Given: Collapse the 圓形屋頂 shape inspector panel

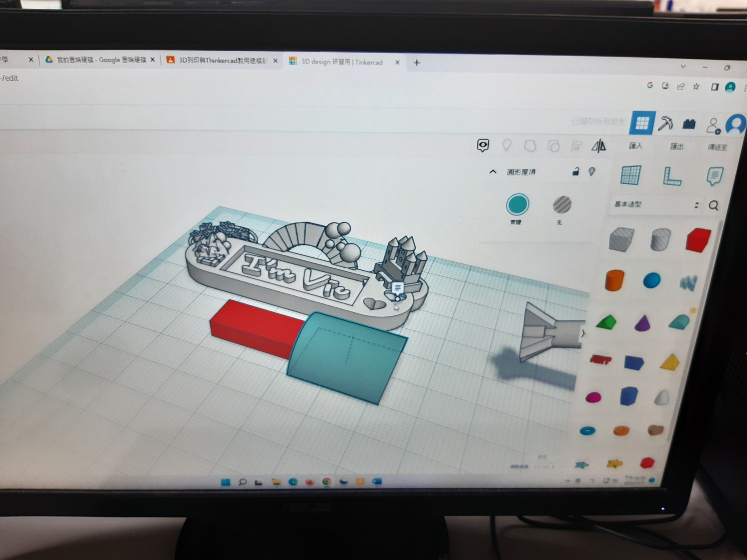Looking at the screenshot, I should coord(493,172).
